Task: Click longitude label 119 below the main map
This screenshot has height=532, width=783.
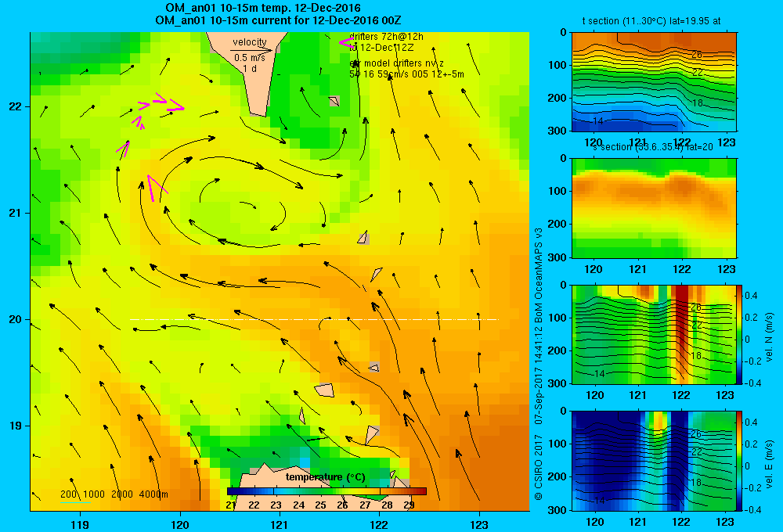Action: 80,524
